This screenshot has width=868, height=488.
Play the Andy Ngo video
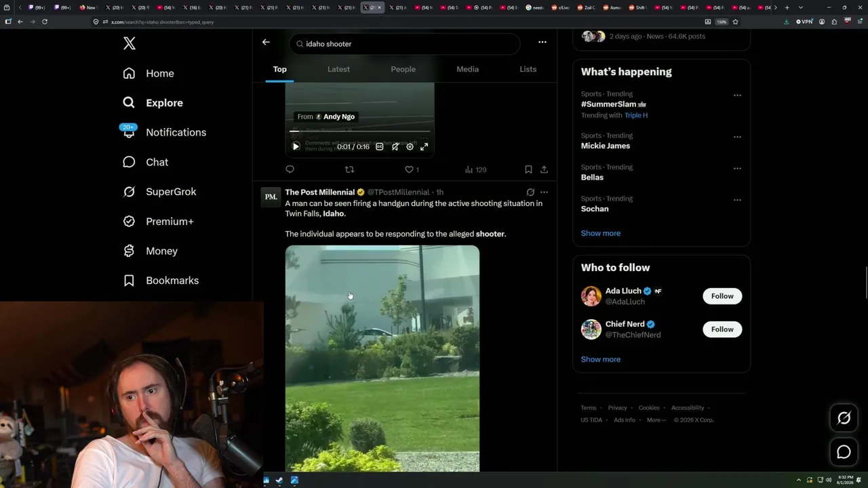coord(296,146)
